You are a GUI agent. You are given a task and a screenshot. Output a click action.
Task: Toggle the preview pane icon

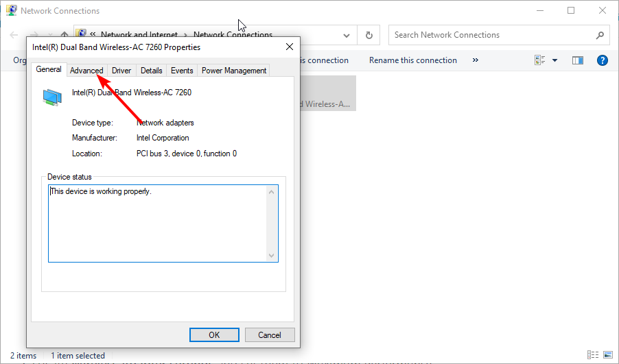pyautogui.click(x=578, y=60)
